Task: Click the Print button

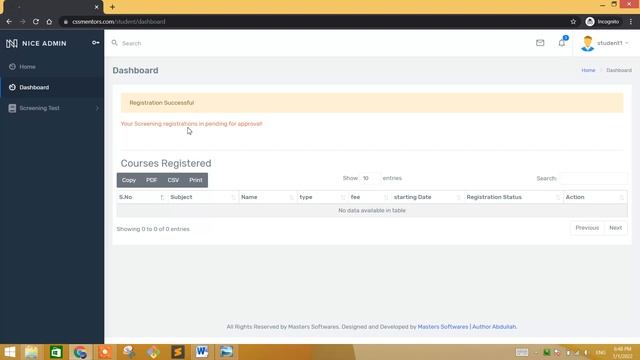Action: point(196,180)
